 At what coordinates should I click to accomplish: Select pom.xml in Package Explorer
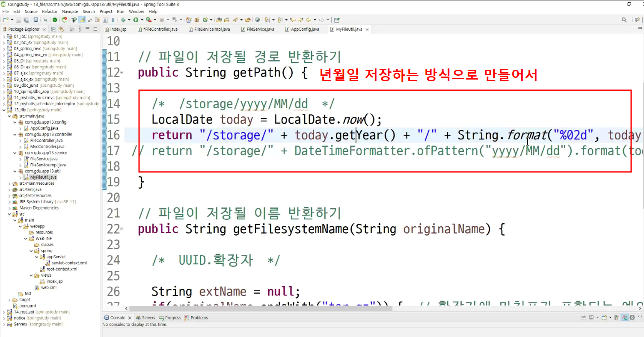[24, 306]
